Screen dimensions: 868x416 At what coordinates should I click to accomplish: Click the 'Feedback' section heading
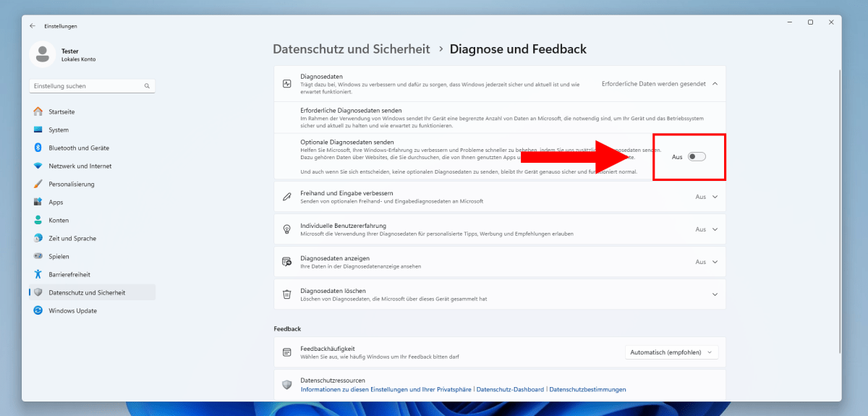point(287,328)
